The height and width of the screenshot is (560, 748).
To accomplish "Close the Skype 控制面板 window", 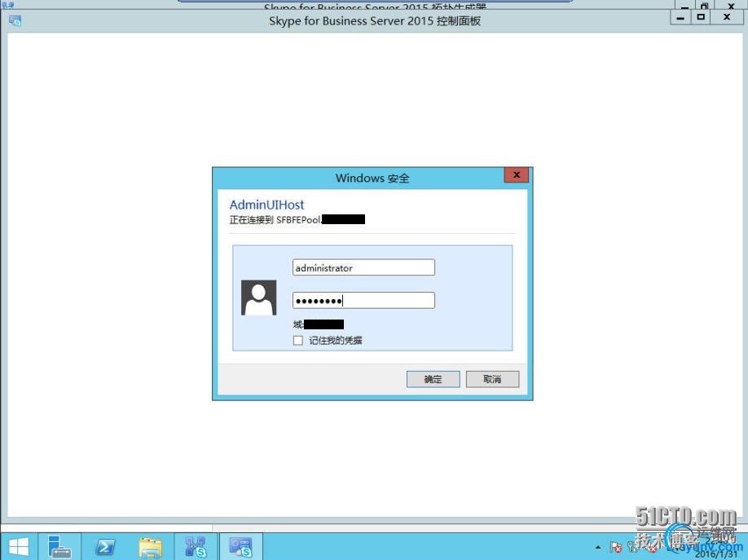I will tap(727, 18).
